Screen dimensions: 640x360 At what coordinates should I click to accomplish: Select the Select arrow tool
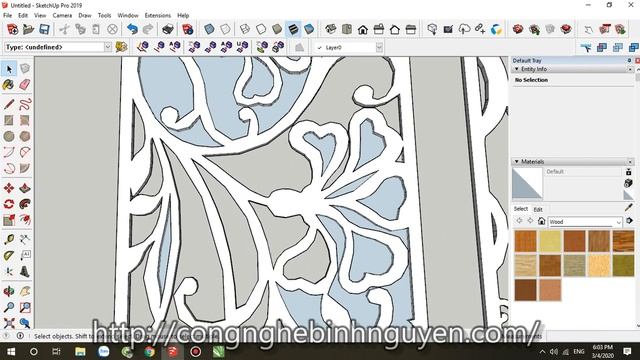[9, 69]
